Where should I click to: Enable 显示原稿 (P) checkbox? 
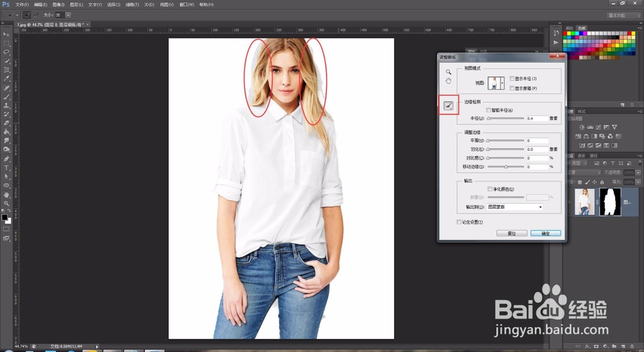point(512,88)
